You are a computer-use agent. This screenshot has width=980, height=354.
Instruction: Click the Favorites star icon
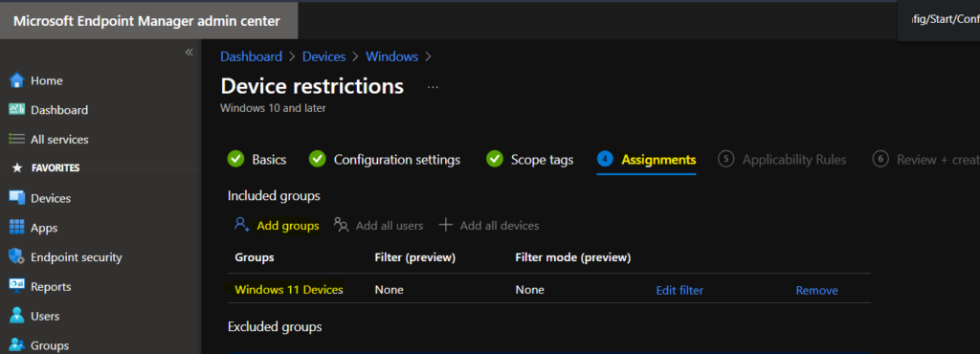click(x=17, y=168)
